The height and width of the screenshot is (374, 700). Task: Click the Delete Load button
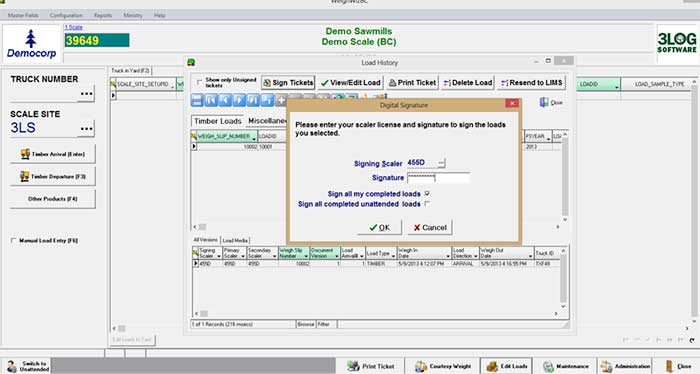click(x=467, y=83)
